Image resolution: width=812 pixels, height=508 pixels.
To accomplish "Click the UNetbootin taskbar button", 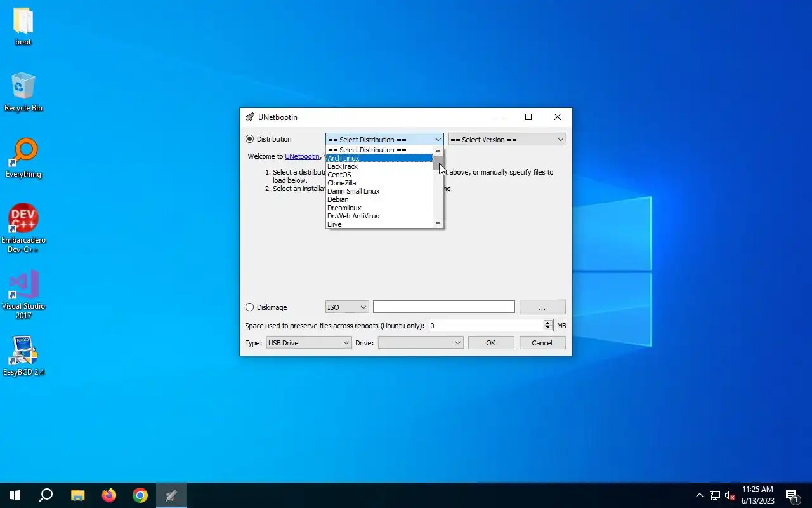I will click(171, 495).
